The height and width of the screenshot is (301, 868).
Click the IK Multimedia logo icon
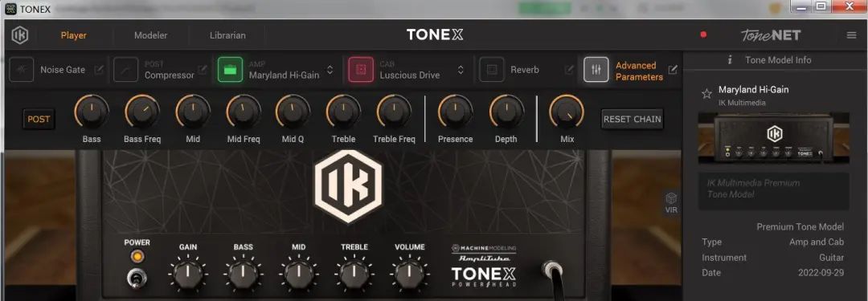pos(20,35)
